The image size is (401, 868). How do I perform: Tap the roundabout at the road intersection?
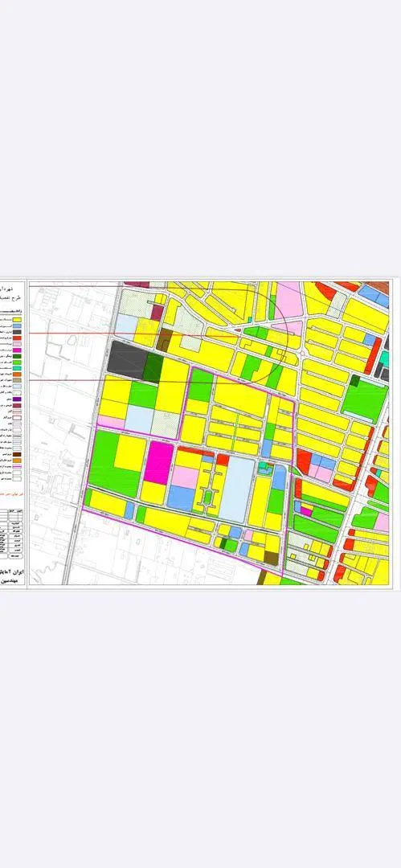point(302,353)
